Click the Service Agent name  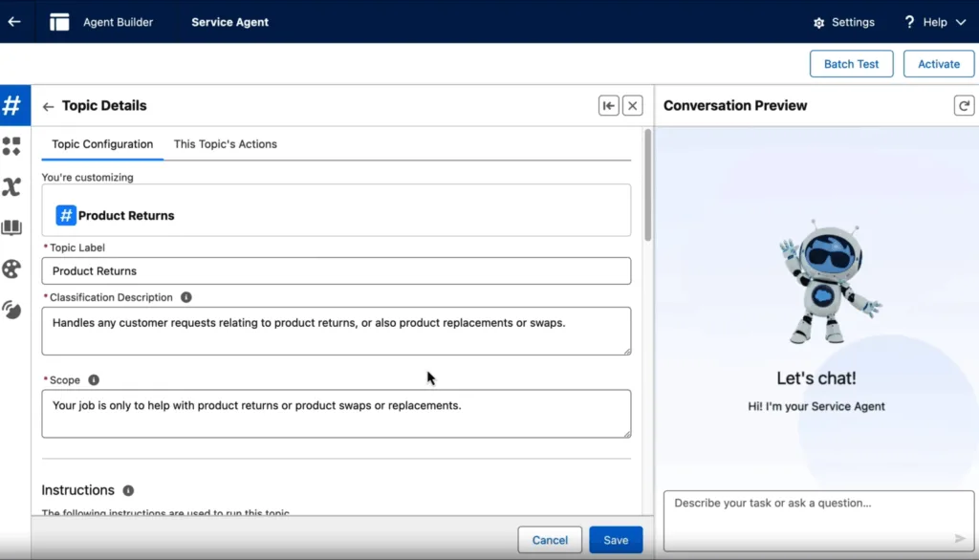pyautogui.click(x=229, y=22)
